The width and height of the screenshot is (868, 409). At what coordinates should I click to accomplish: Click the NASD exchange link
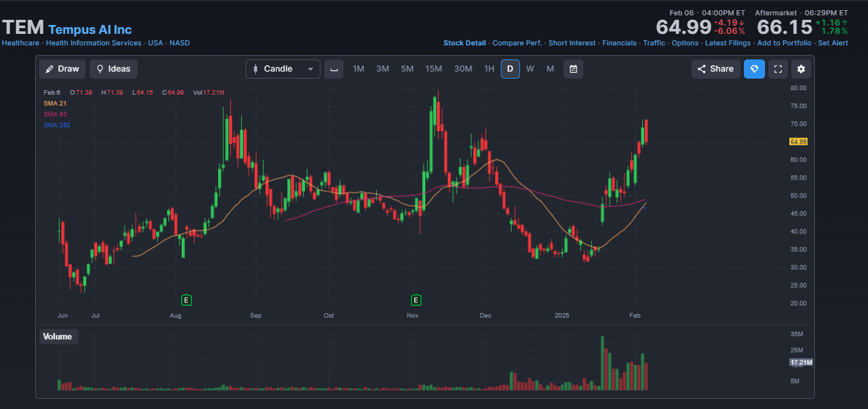180,43
